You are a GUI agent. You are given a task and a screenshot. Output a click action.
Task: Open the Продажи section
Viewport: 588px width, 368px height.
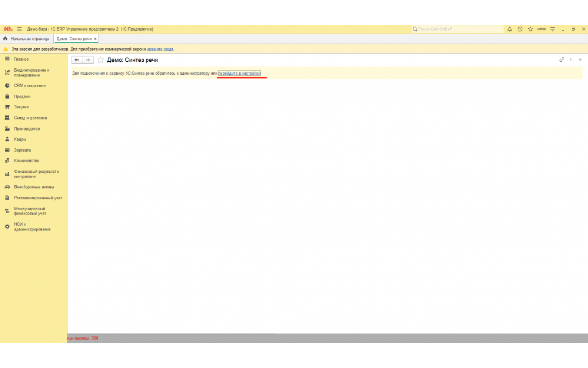click(22, 97)
